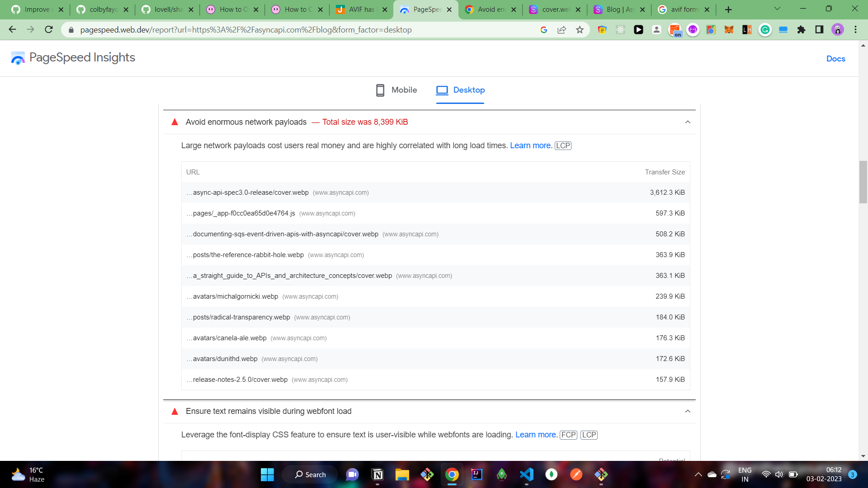This screenshot has width=868, height=488.
Task: Collapse Ensure text remains visible audit
Action: pyautogui.click(x=688, y=411)
